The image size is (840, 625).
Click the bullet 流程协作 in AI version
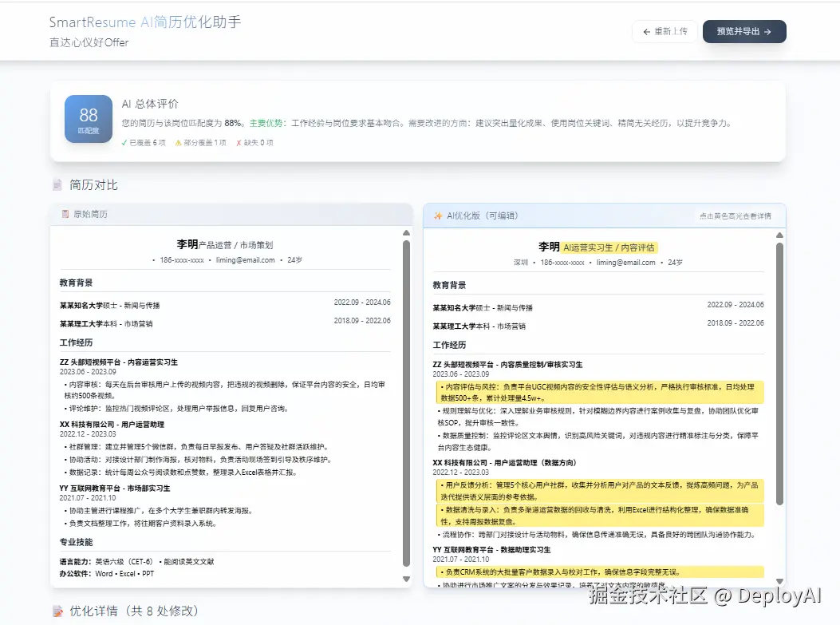tap(597, 535)
